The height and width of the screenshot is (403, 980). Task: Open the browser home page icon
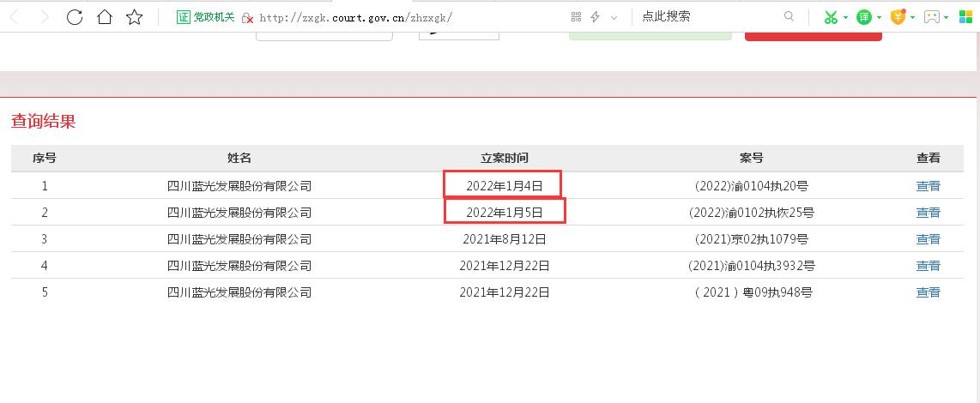tap(105, 17)
